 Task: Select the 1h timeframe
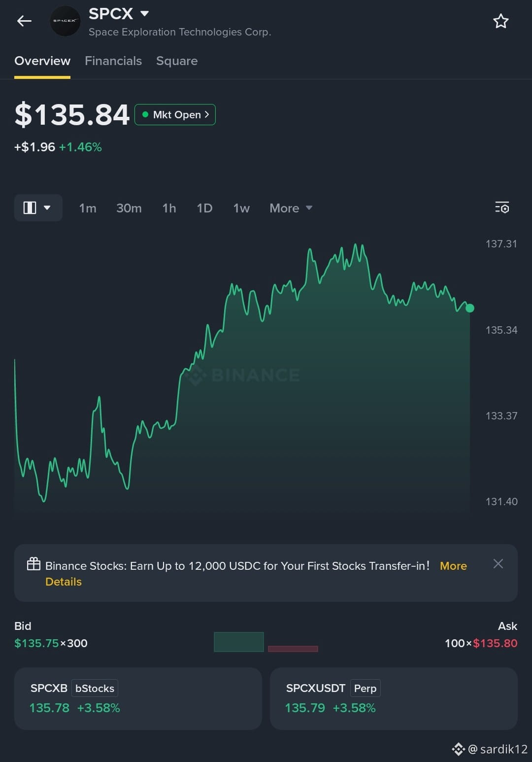169,208
